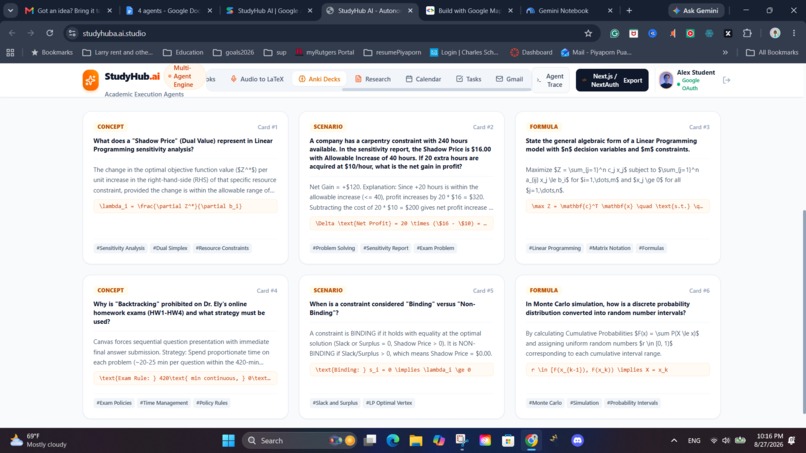Click the #Sensitivity Analysis tag
The width and height of the screenshot is (806, 453).
click(121, 248)
